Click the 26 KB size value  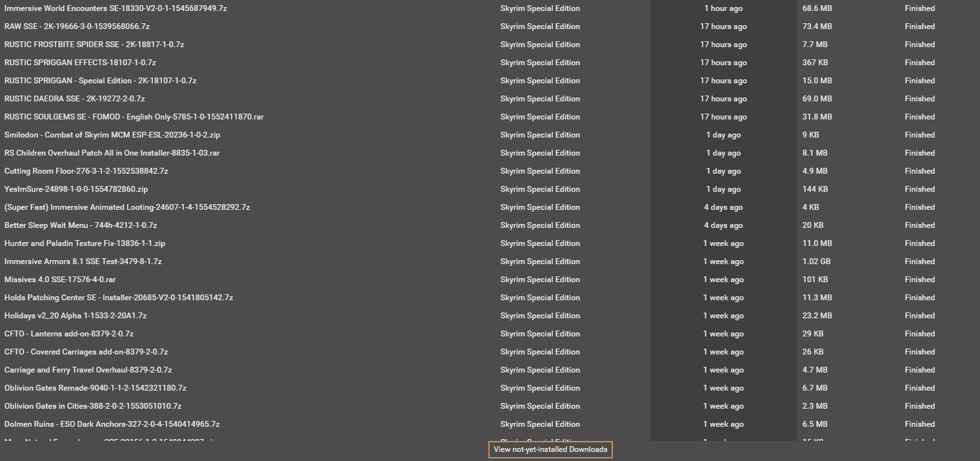(813, 352)
